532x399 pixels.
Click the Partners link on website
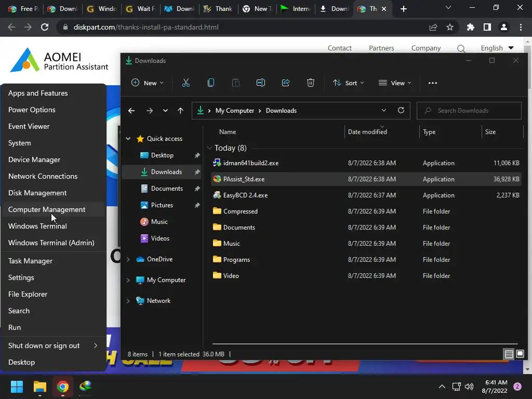[x=381, y=48]
